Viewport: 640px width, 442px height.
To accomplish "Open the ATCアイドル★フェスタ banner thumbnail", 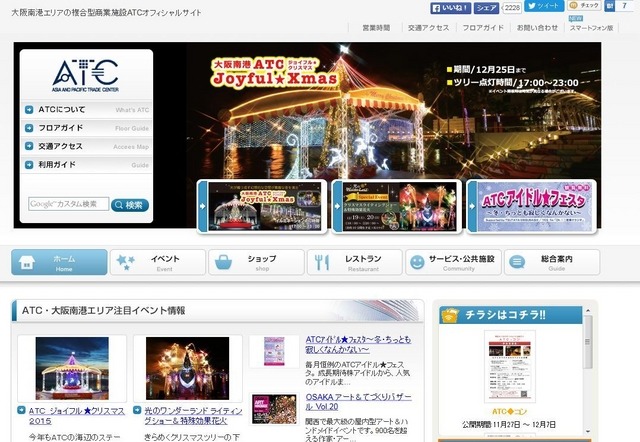I will pyautogui.click(x=531, y=207).
